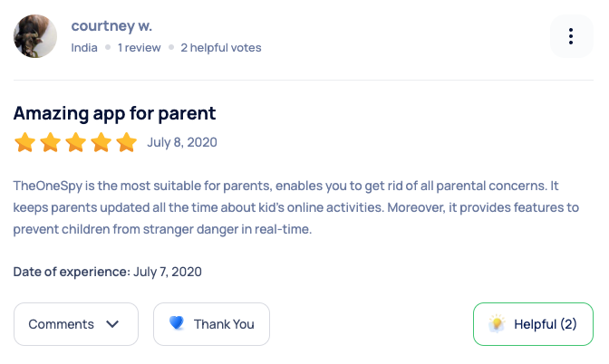Select the '1 review' count text
609x364 pixels.
139,47
